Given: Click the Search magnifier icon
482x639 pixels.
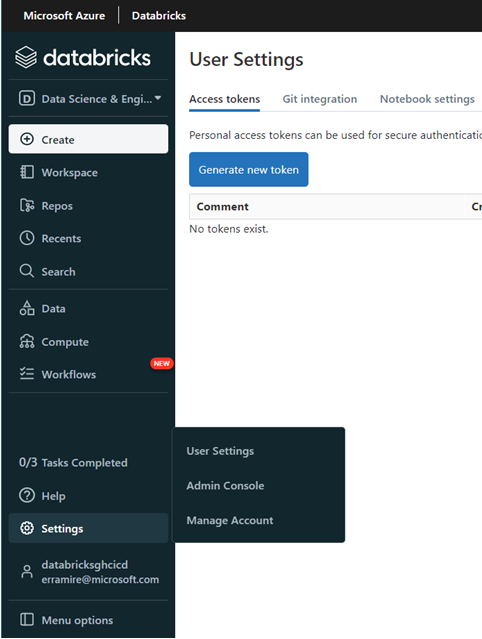Looking at the screenshot, I should pos(27,271).
